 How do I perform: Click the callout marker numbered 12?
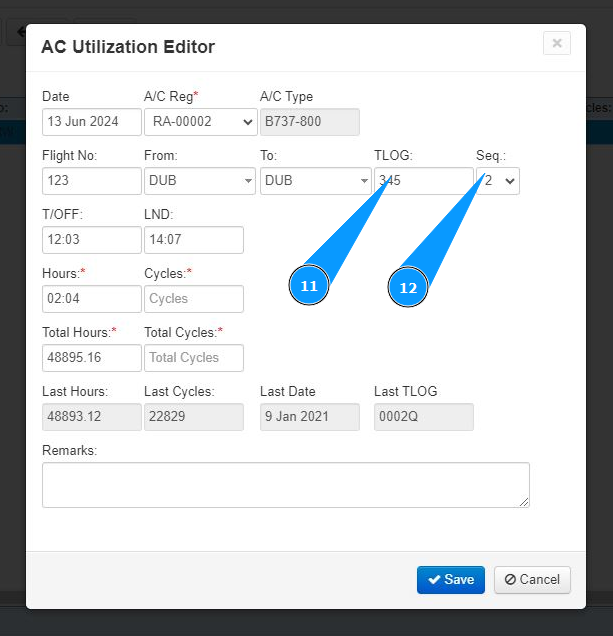pos(408,287)
